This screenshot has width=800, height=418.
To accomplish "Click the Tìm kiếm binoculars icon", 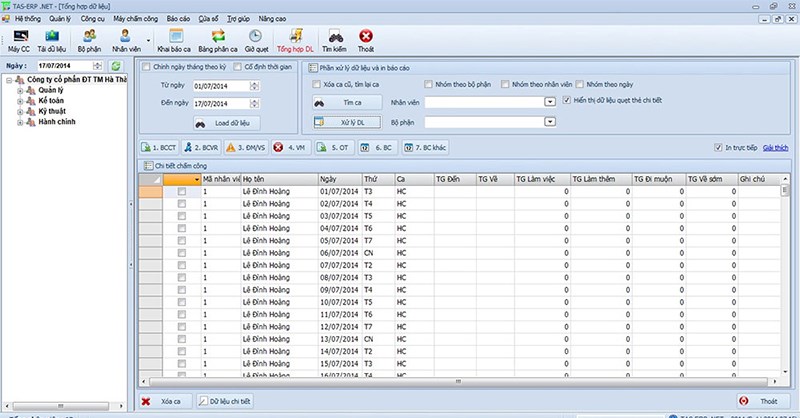I will pyautogui.click(x=334, y=40).
